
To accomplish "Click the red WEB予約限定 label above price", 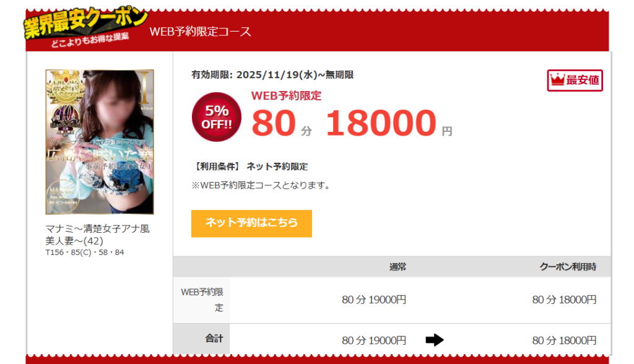I will (286, 96).
